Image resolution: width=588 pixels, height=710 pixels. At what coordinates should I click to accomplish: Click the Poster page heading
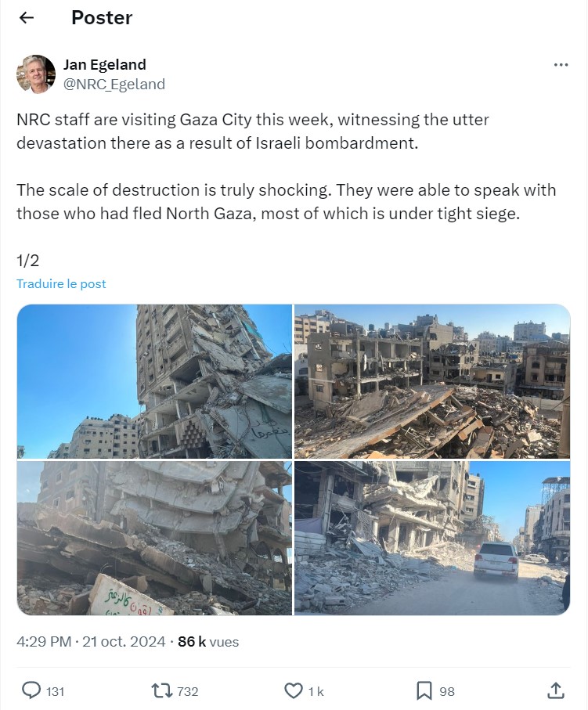tap(102, 18)
